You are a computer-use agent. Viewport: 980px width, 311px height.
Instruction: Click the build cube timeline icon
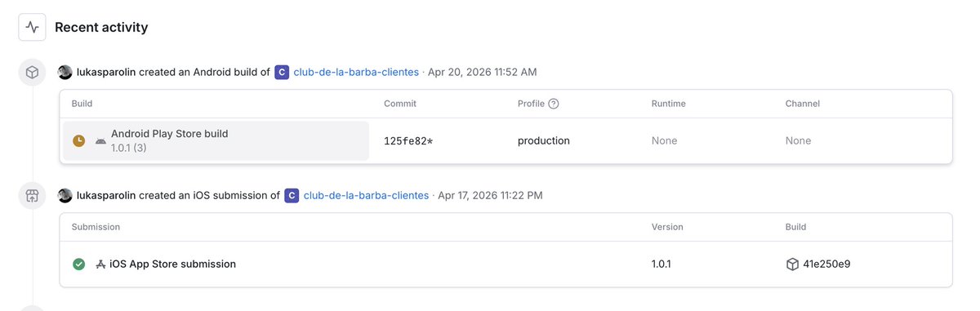[32, 73]
